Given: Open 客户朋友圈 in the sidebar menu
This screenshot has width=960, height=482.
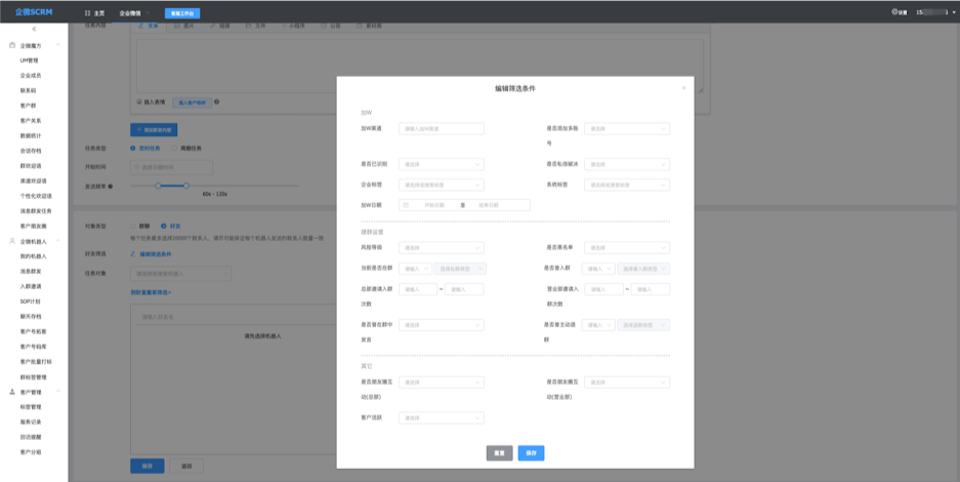Looking at the screenshot, I should point(33,226).
